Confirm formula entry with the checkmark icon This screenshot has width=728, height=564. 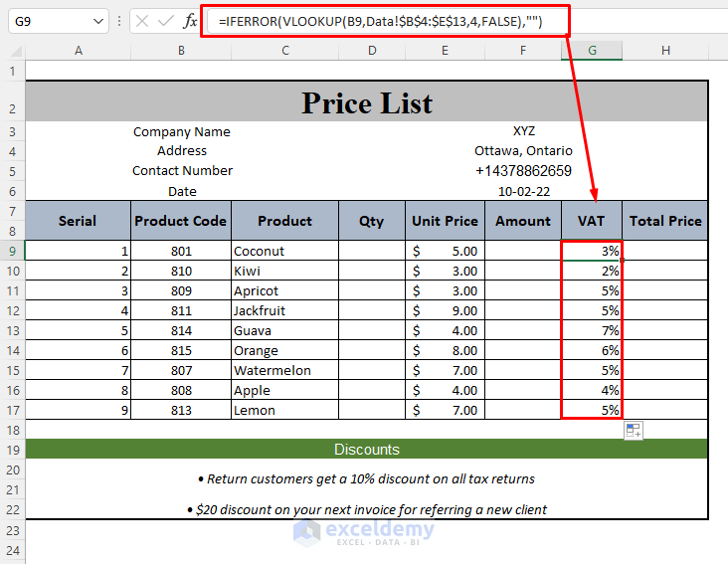165,21
